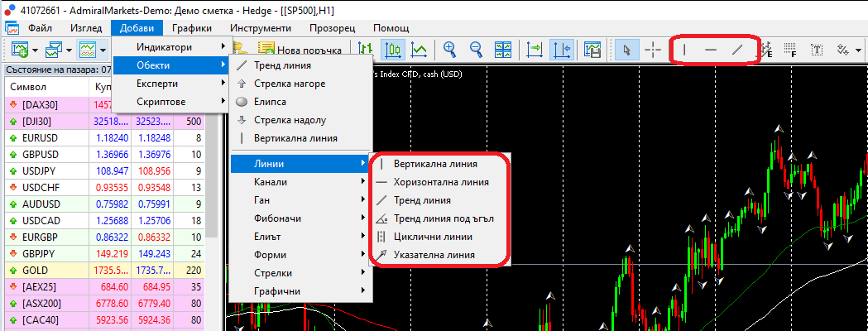The height and width of the screenshot is (331, 868).
Task: Click the Zoom In magnifier icon
Action: (449, 50)
